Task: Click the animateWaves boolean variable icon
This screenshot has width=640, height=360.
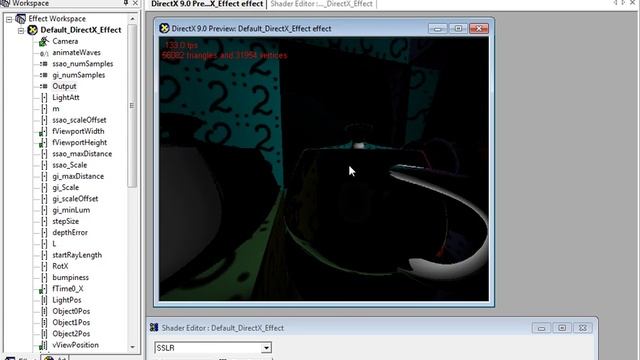Action: click(x=44, y=53)
